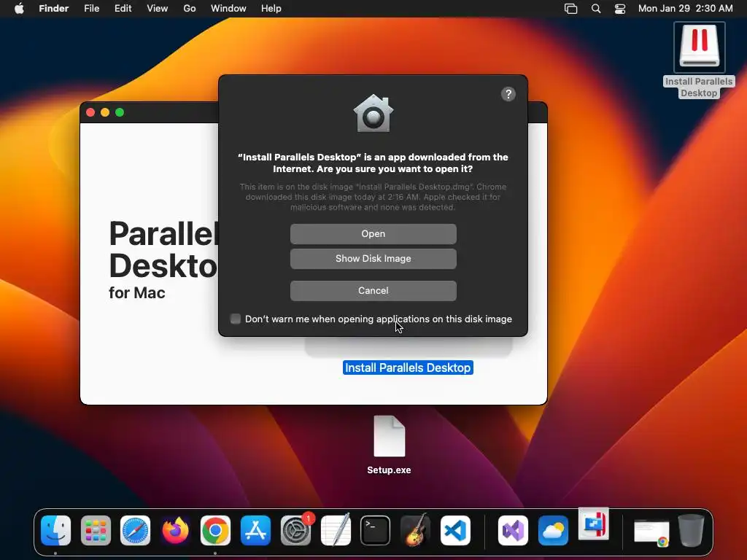The height and width of the screenshot is (560, 747).
Task: Click the date and time clock
Action: point(685,9)
